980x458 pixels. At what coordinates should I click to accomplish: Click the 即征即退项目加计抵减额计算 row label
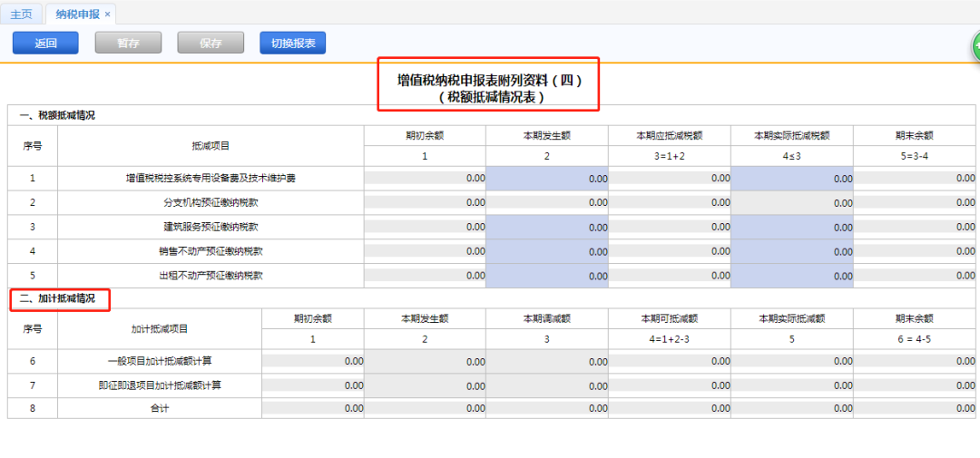click(160, 385)
